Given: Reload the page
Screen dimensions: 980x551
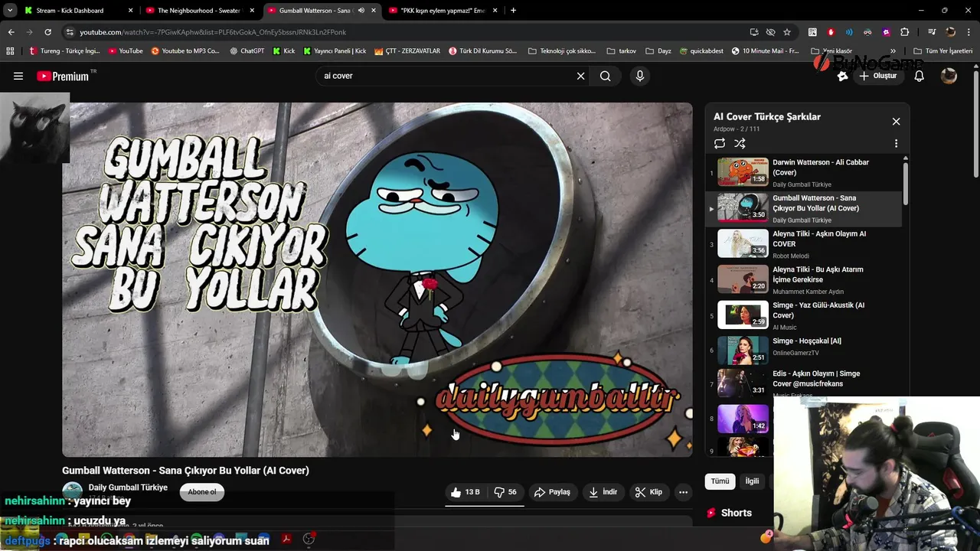Looking at the screenshot, I should [x=47, y=32].
